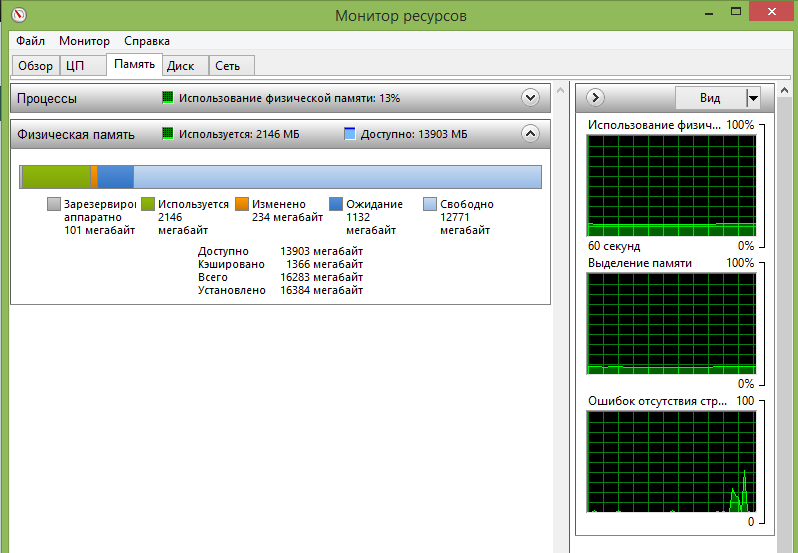
Task: Click the blue Доступно icon in header
Action: point(350,134)
